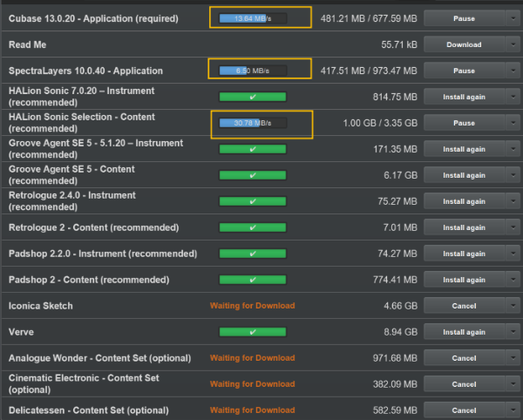Screen dimensions: 523x420
Task: Install again Padshop 2.2.0 Instrument
Action: tap(464, 254)
